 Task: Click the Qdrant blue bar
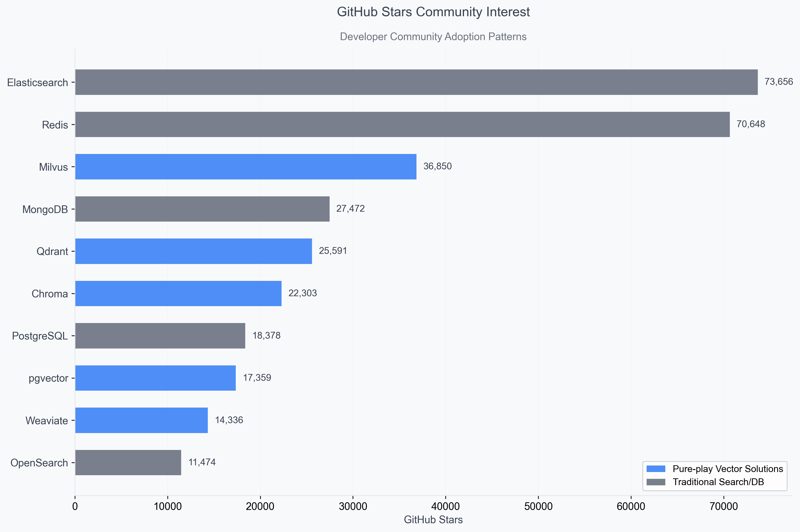point(193,251)
